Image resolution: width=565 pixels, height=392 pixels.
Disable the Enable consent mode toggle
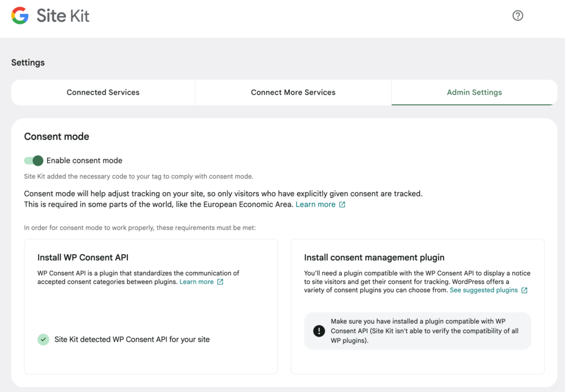(x=34, y=160)
